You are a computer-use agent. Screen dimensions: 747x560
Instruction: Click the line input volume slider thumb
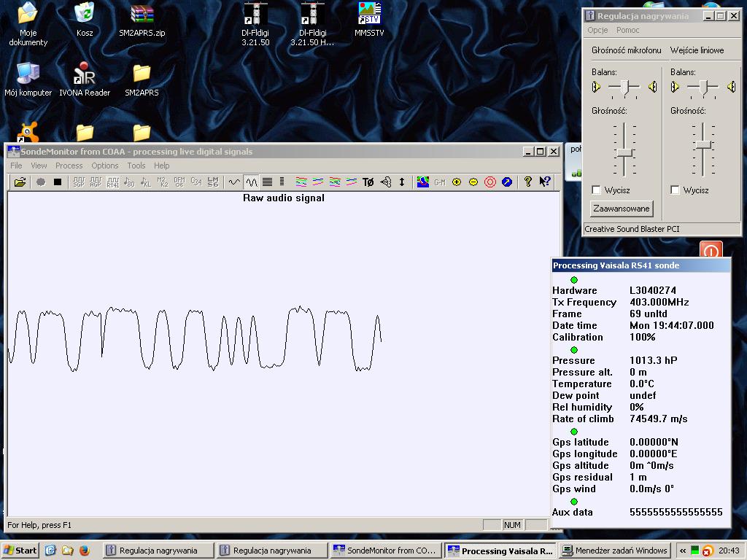[703, 145]
